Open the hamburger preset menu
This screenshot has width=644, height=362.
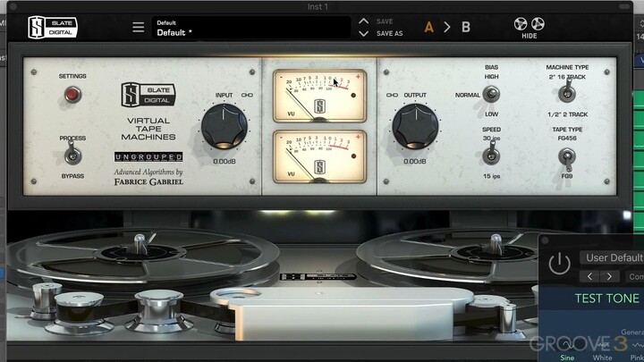point(139,27)
